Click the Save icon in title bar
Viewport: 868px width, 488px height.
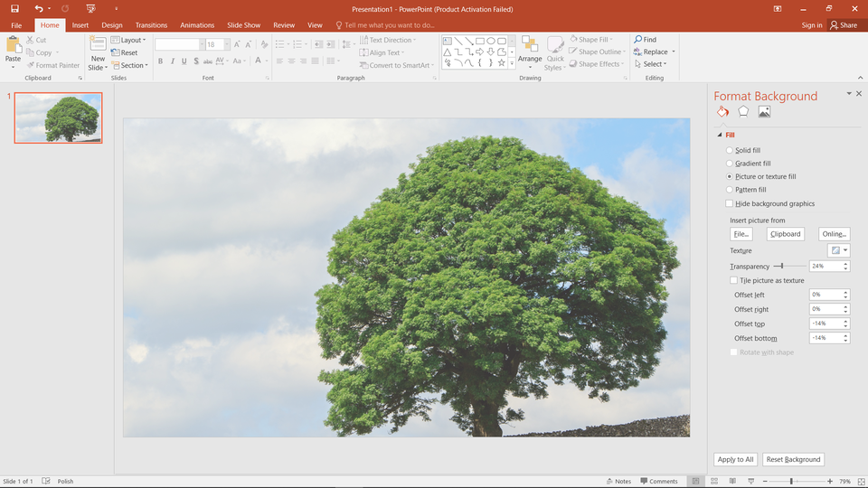pos(14,8)
